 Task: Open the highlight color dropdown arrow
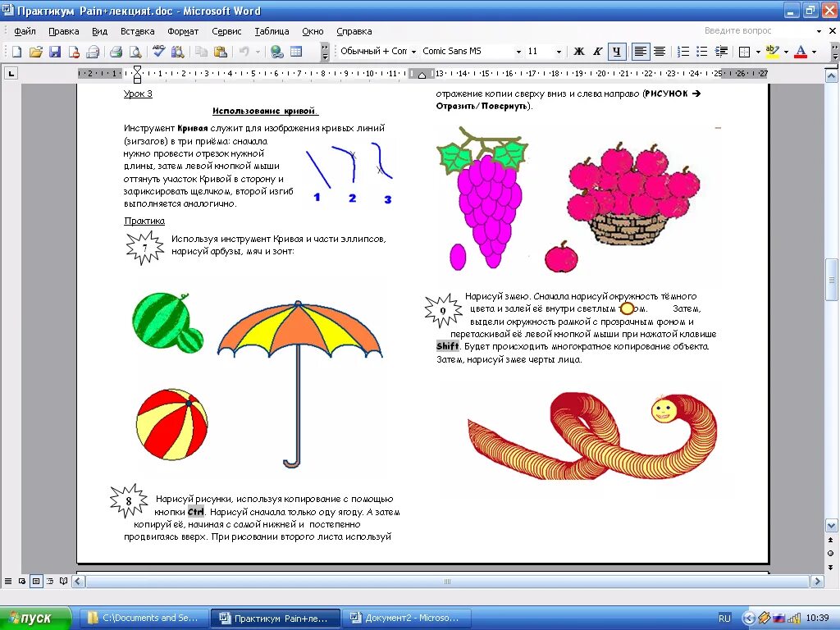pos(786,52)
